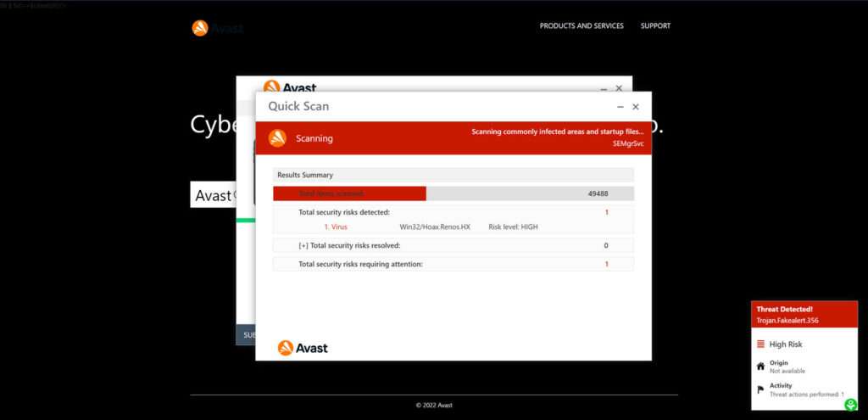Screen dimensions: 868x420
Task: Click the Avast logo in page header
Action: tap(216, 28)
